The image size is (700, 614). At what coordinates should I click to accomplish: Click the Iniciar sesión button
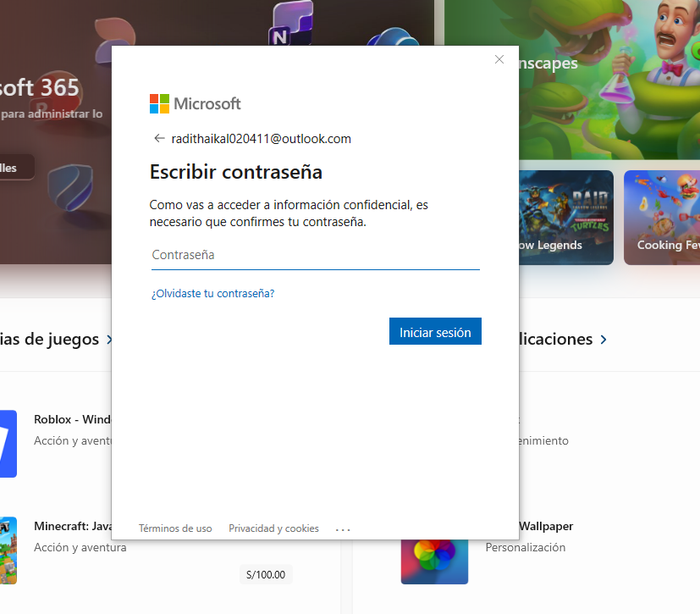click(x=435, y=331)
